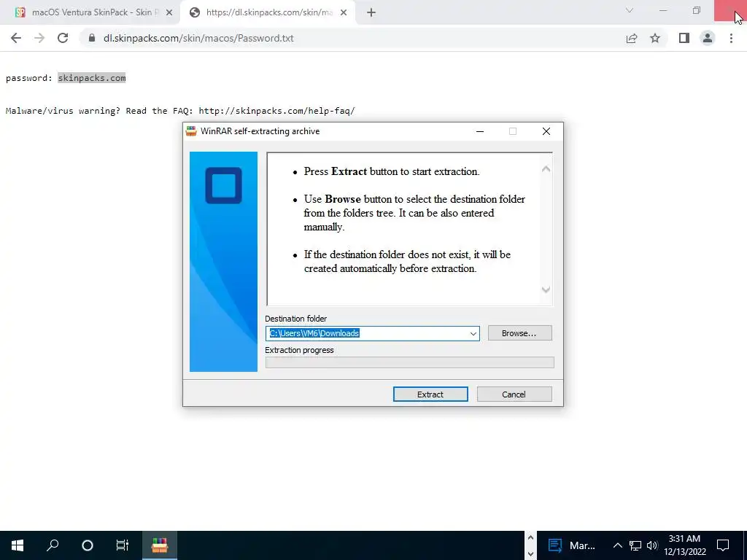The width and height of the screenshot is (747, 560).
Task: Expand the Destination folder dropdown
Action: tap(473, 334)
